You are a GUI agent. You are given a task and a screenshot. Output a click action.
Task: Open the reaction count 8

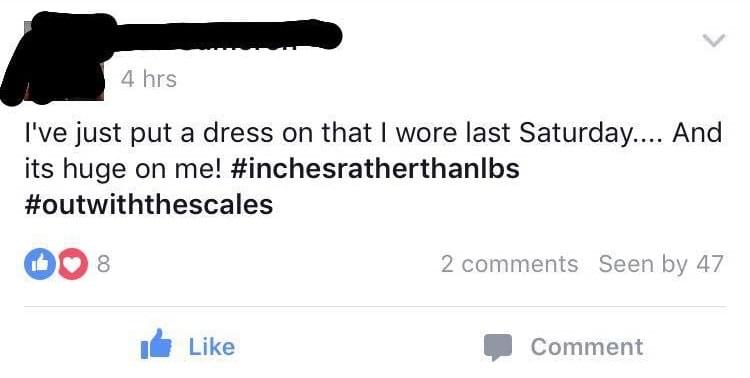coord(104,264)
